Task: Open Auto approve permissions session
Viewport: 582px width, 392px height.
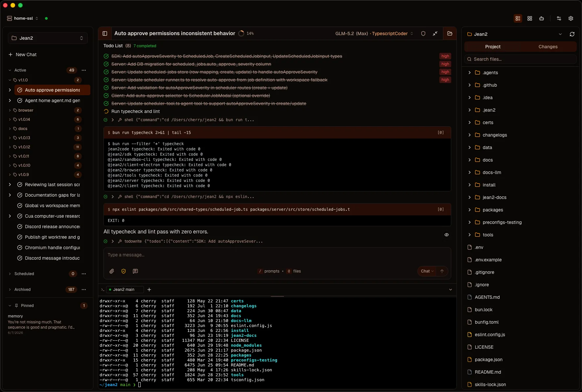Action: (53, 90)
